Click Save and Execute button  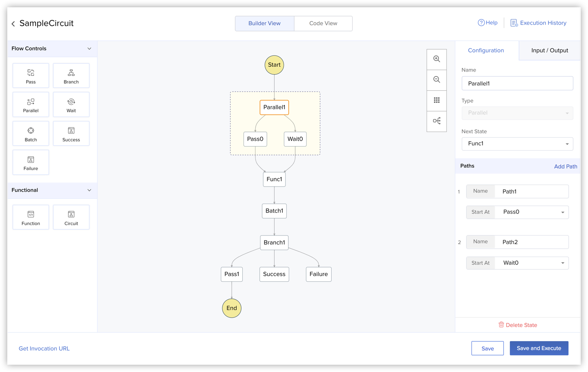point(539,348)
